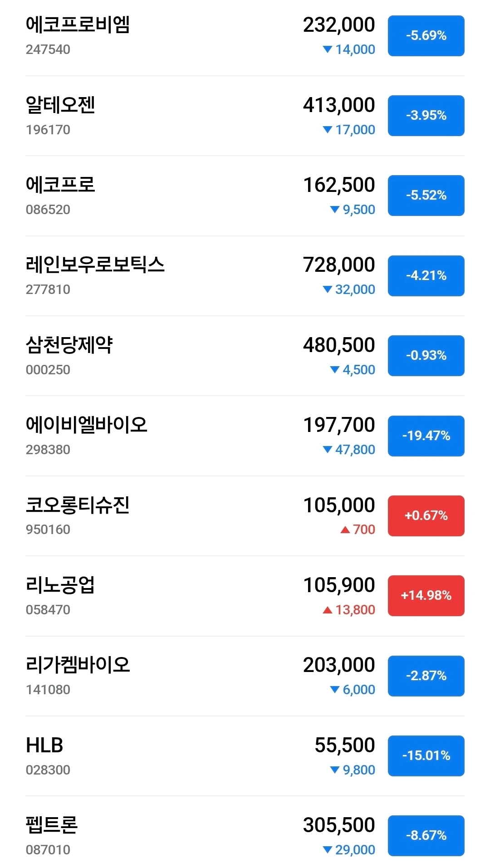
Task: Select the 에이비엘바이오 stock entry
Action: (x=245, y=436)
